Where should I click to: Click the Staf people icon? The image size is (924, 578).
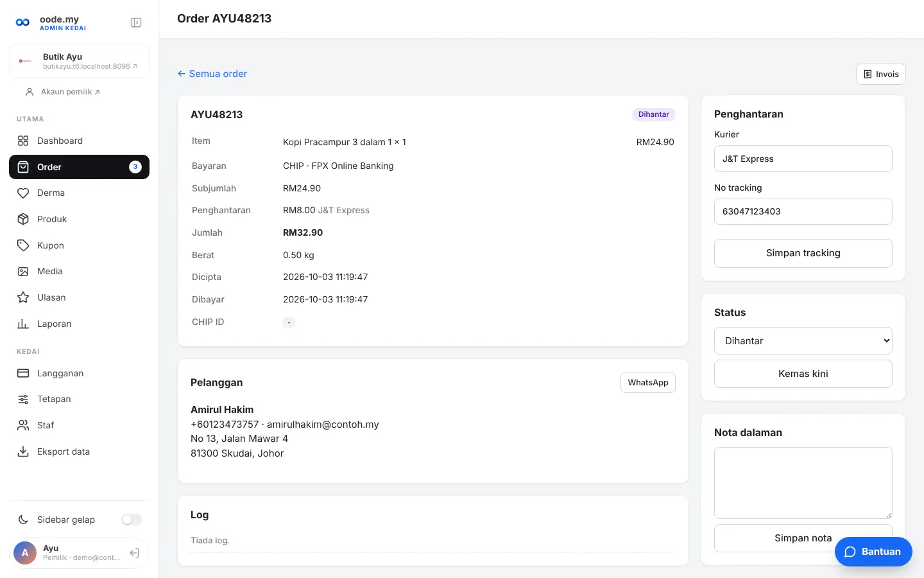click(x=23, y=425)
